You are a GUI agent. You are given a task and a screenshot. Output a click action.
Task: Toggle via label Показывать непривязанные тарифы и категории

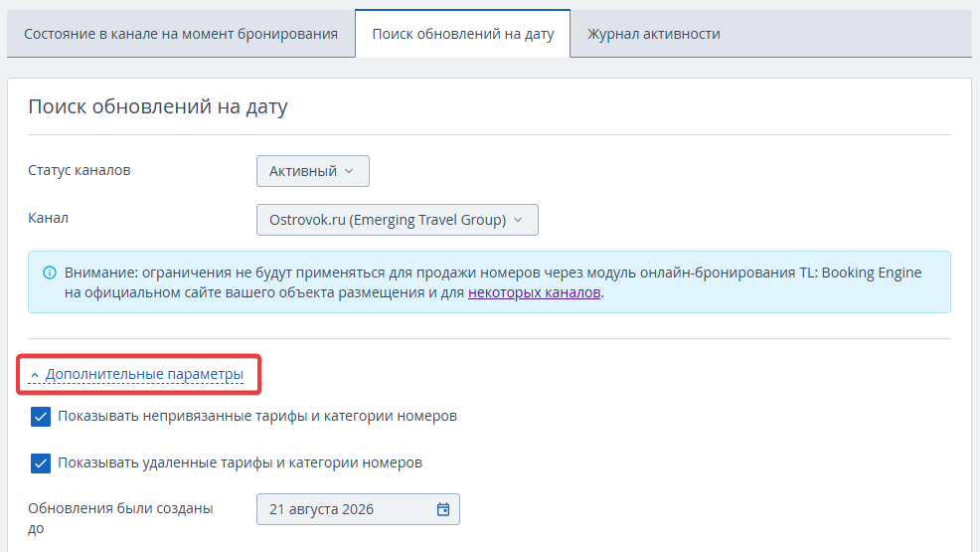pyautogui.click(x=257, y=416)
